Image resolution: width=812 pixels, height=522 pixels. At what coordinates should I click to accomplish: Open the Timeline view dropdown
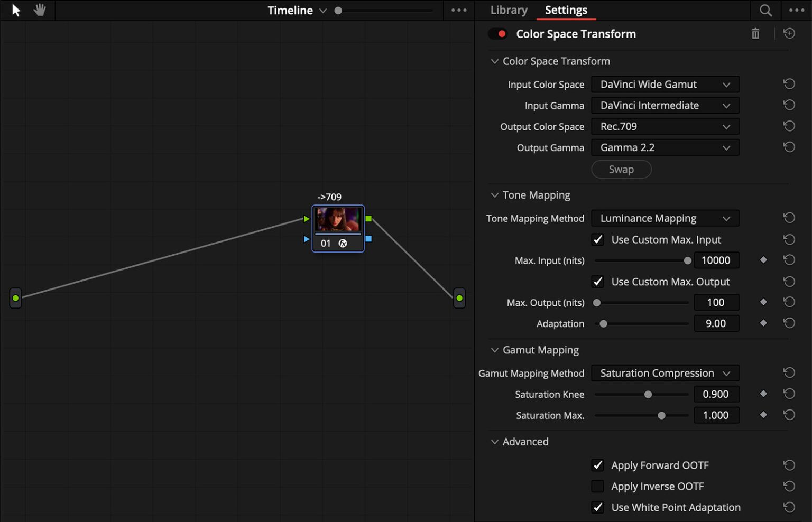pos(323,10)
